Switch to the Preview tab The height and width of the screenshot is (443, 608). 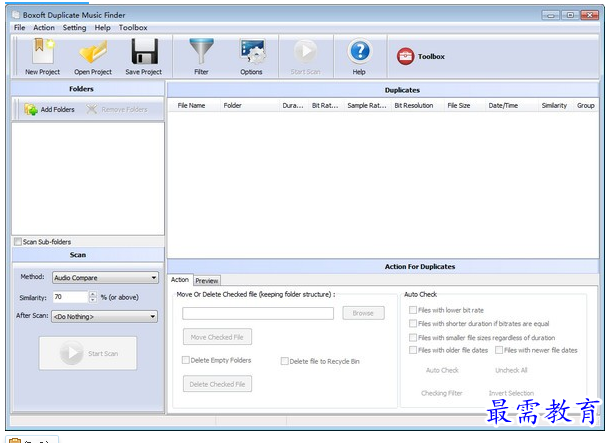[x=207, y=281]
